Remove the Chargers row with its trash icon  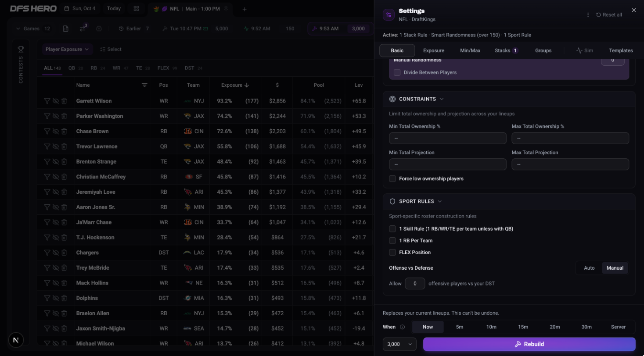click(x=64, y=253)
